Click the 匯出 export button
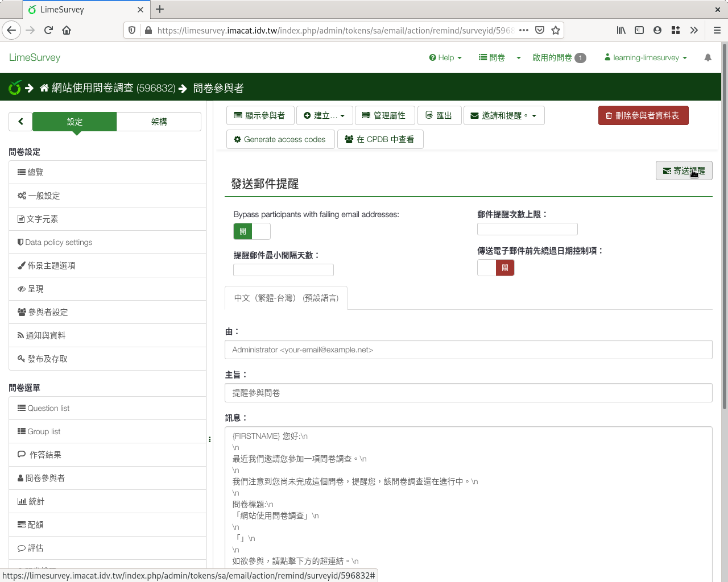 (x=439, y=115)
